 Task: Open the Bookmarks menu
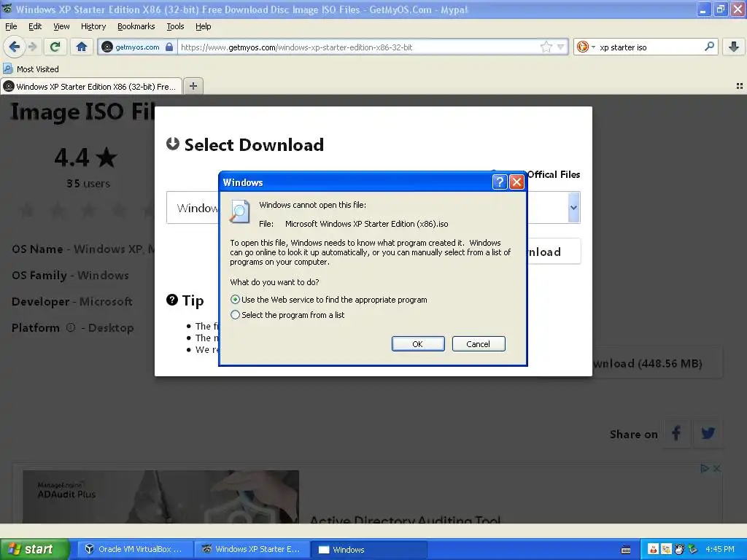(136, 26)
